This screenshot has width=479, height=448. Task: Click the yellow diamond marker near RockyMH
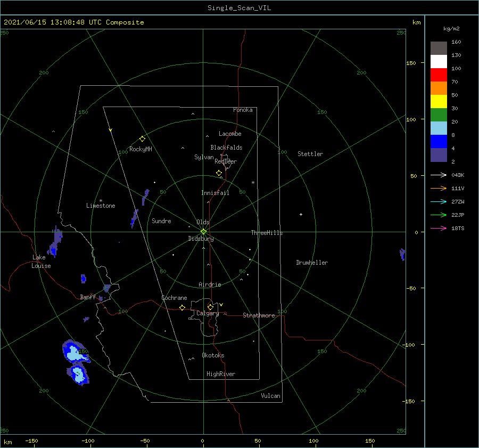coord(142,139)
